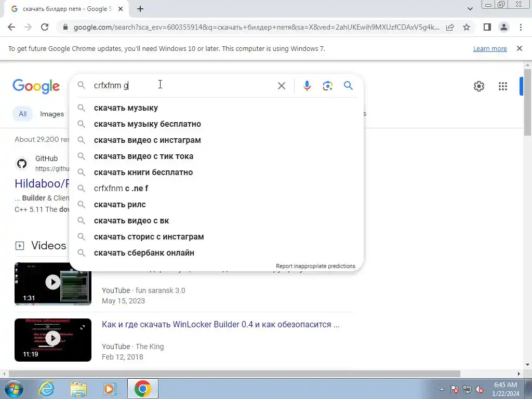532x399 pixels.
Task: Open the Chrome three-dot menu
Action: [521, 27]
